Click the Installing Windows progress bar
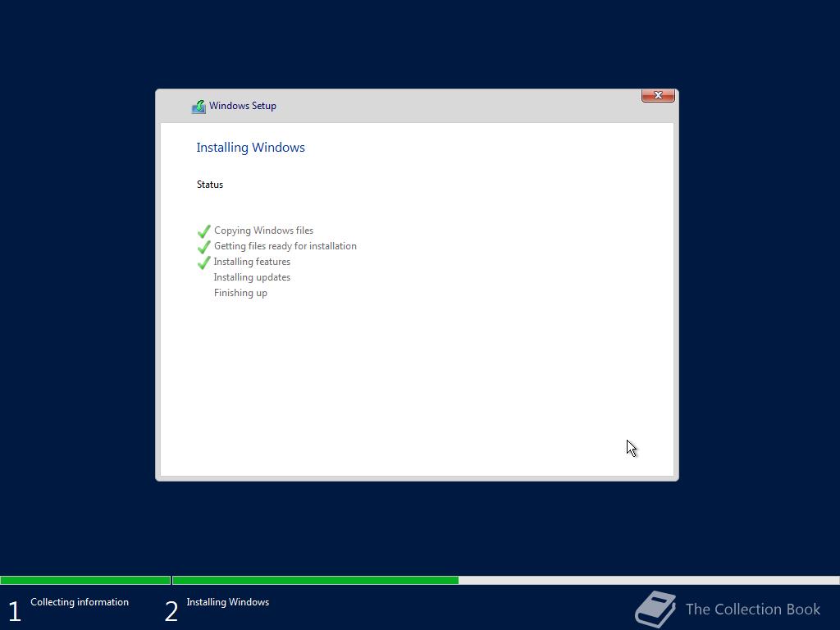 pyautogui.click(x=505, y=580)
